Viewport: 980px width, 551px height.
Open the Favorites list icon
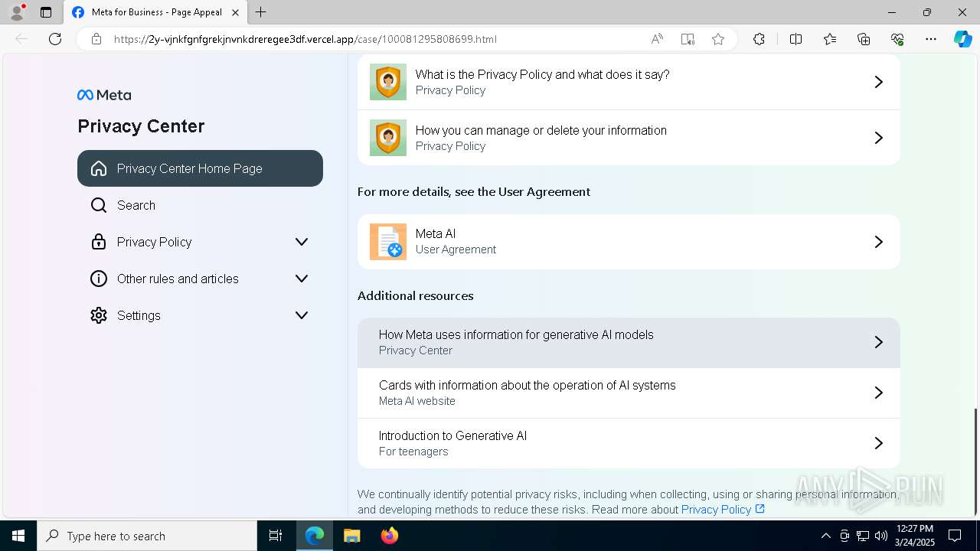click(830, 39)
